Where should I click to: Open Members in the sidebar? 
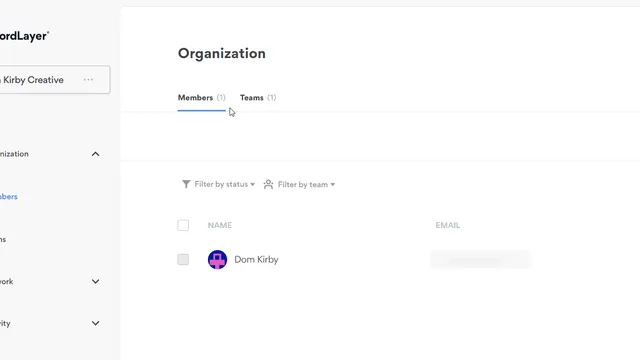pyautogui.click(x=9, y=197)
